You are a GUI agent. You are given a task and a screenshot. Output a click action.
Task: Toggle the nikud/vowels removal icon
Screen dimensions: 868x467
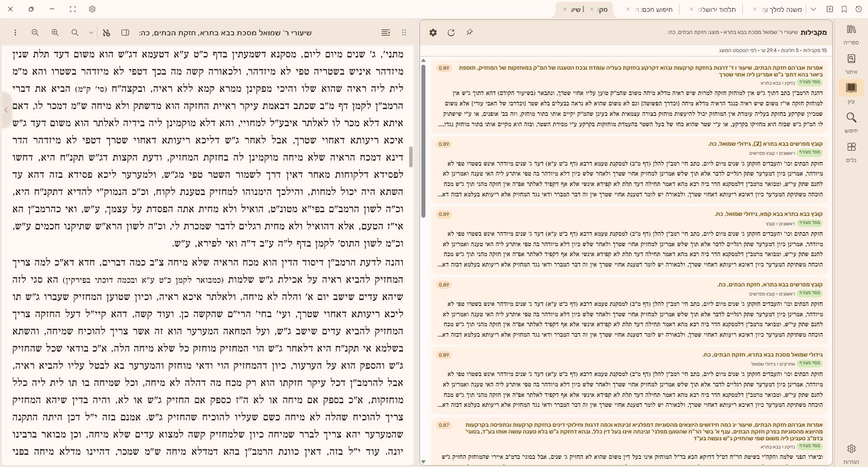point(107,33)
